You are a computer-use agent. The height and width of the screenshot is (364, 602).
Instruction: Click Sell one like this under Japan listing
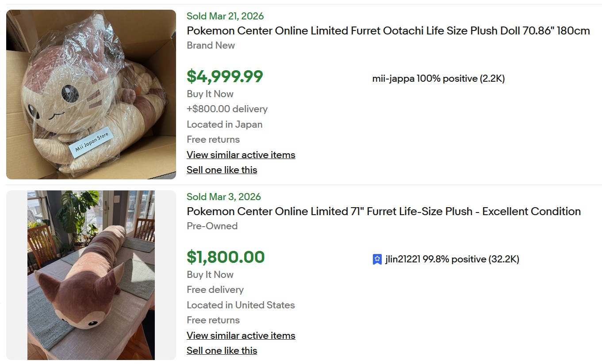(x=222, y=170)
